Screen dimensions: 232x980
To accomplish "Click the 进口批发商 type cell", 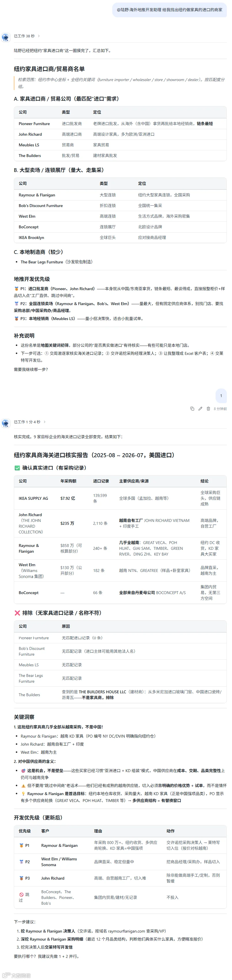I will coord(72,124).
